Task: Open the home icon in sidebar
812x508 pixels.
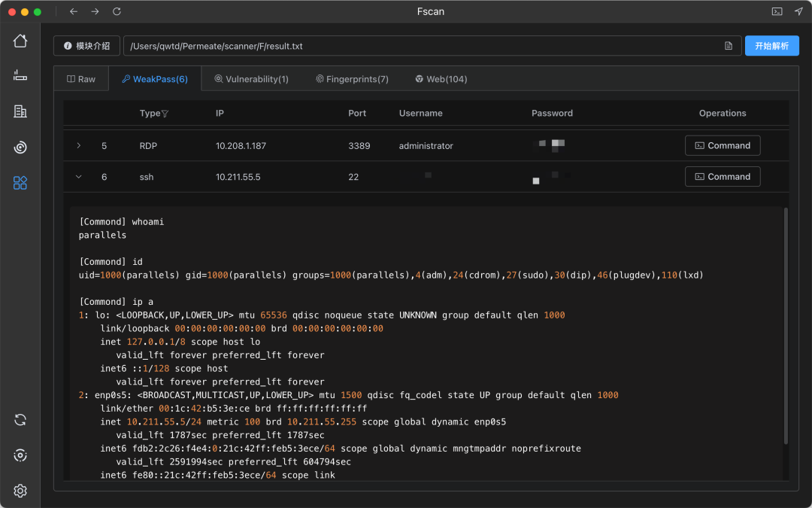Action: [x=20, y=41]
